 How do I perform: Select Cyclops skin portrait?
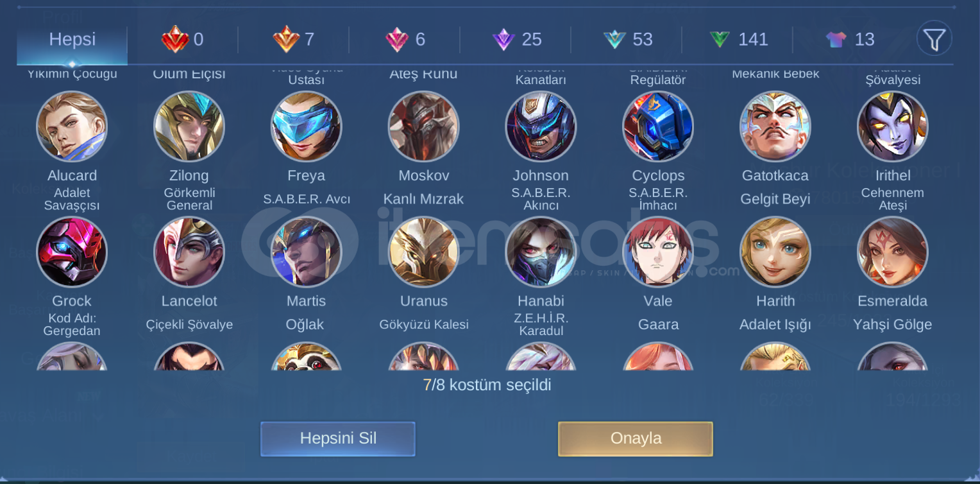click(658, 126)
